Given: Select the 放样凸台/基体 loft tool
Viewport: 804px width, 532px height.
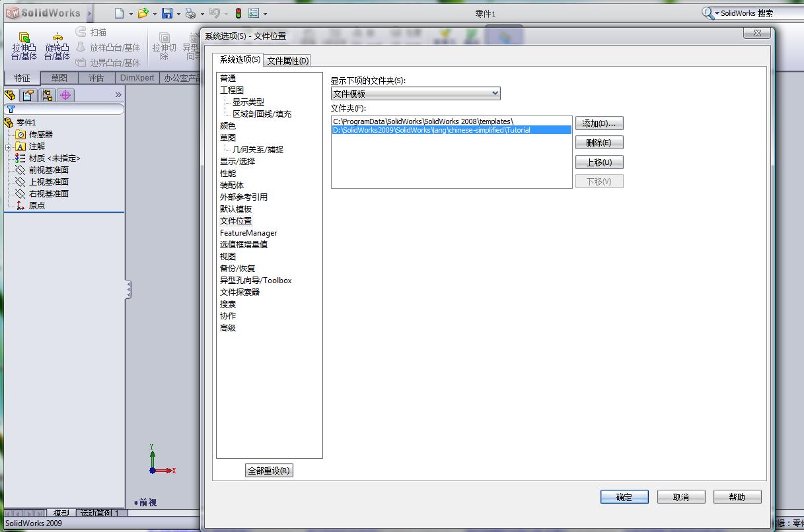Looking at the screenshot, I should click(x=108, y=48).
